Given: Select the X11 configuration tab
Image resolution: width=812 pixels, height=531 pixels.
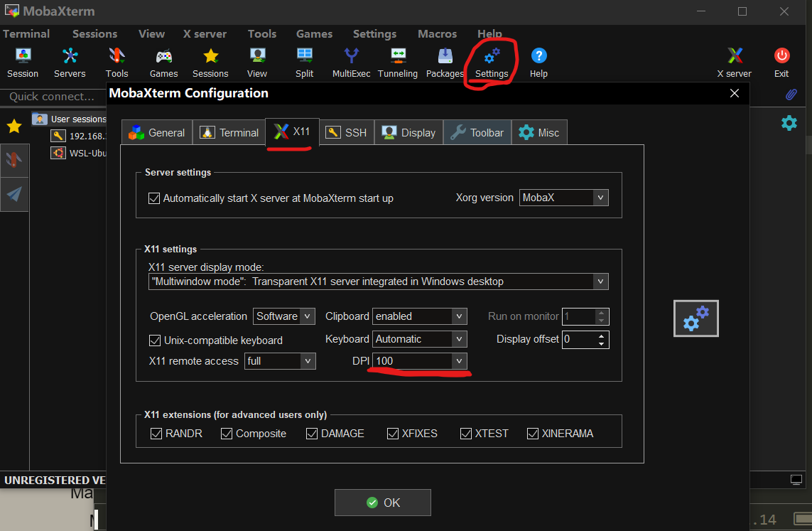Looking at the screenshot, I should 292,132.
